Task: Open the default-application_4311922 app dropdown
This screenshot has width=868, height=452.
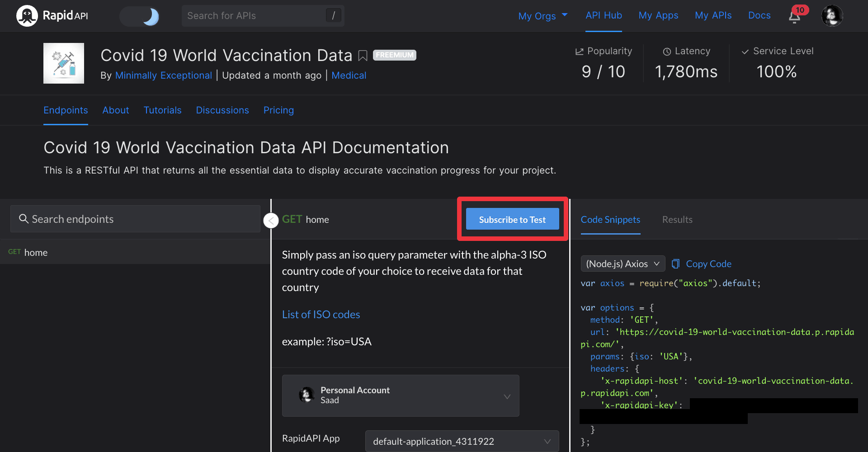Action: point(462,441)
